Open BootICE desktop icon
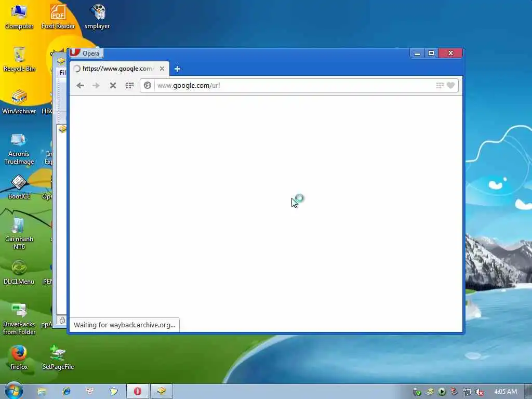The height and width of the screenshot is (399, 532). pos(19,187)
